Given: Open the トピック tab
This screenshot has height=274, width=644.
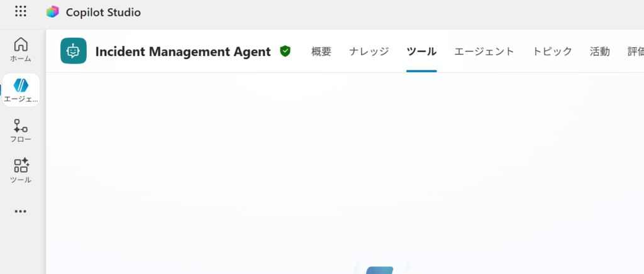Looking at the screenshot, I should (x=552, y=52).
